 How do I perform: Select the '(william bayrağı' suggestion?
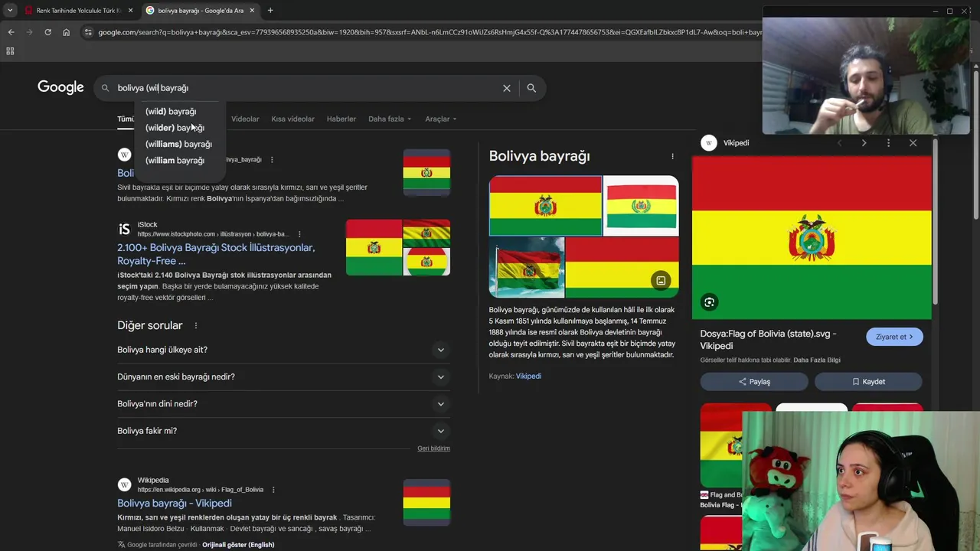pyautogui.click(x=175, y=161)
